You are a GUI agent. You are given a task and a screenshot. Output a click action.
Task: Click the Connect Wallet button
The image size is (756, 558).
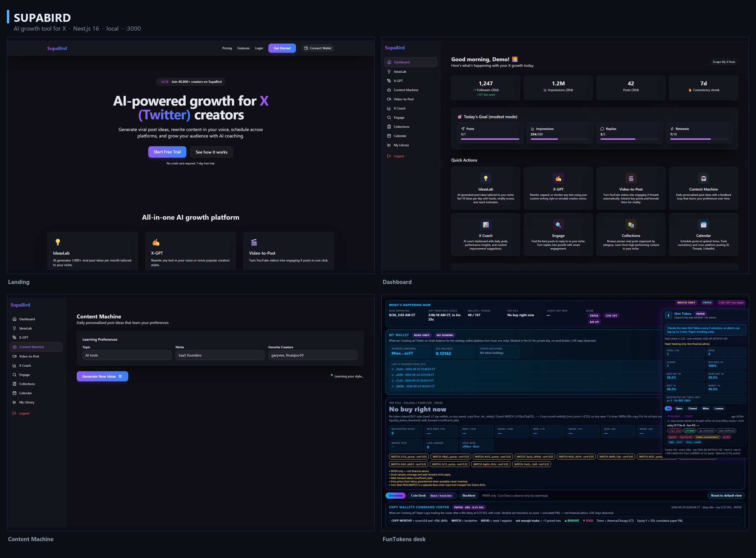click(317, 48)
